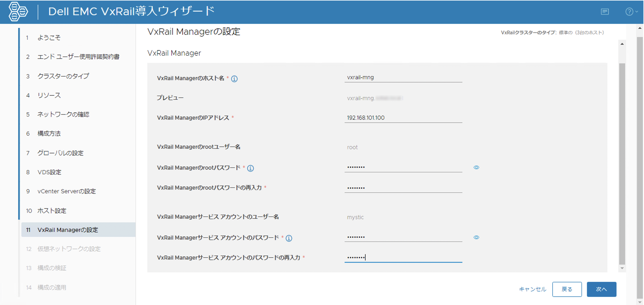The image size is (644, 305).
Task: Open the ホスト設定 step in sidebar
Action: (x=52, y=211)
